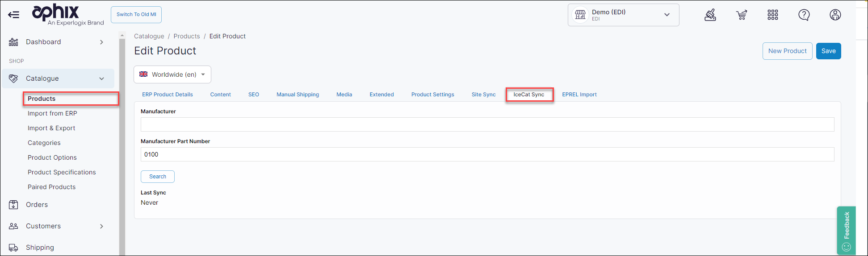Click the clear cache broom icon
Screen dimensions: 868x256
pos(710,15)
